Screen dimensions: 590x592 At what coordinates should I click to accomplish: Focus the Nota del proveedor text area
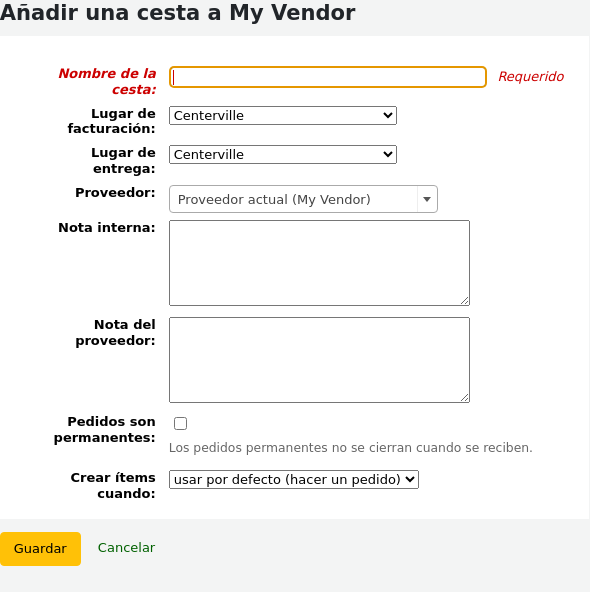point(319,360)
